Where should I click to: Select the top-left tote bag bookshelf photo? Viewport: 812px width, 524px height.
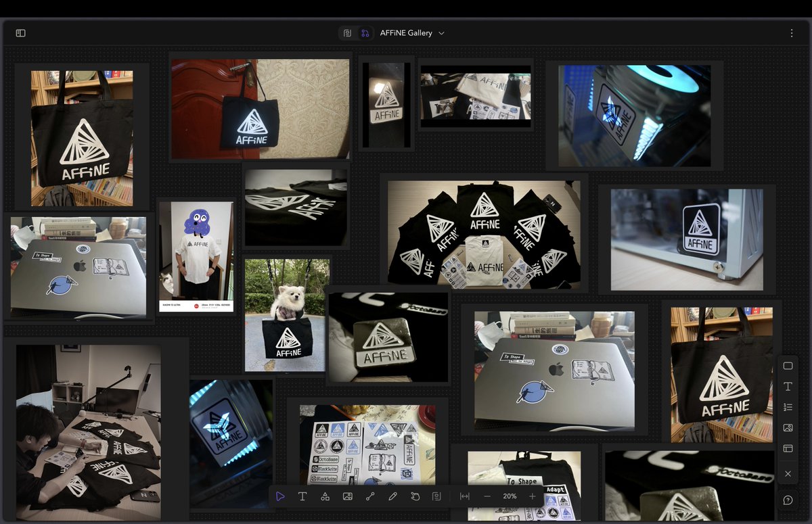tap(82, 138)
